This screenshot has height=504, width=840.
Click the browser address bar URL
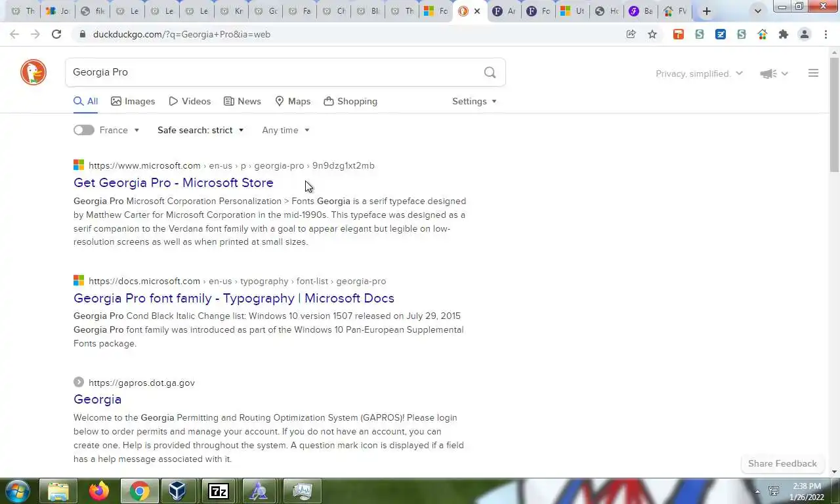(182, 34)
